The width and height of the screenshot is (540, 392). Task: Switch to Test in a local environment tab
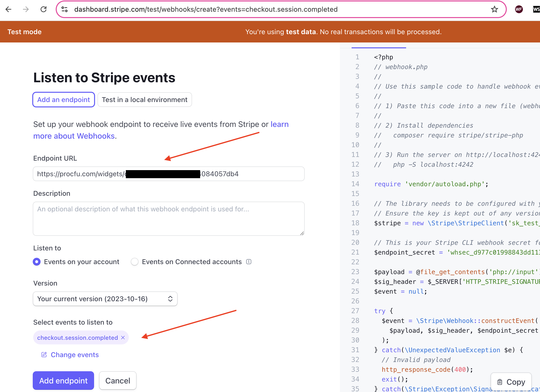(x=145, y=100)
